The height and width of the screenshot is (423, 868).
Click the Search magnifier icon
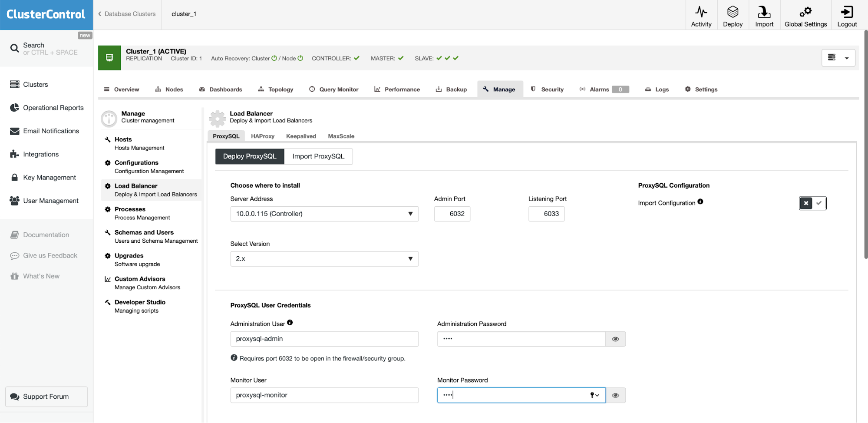click(14, 48)
